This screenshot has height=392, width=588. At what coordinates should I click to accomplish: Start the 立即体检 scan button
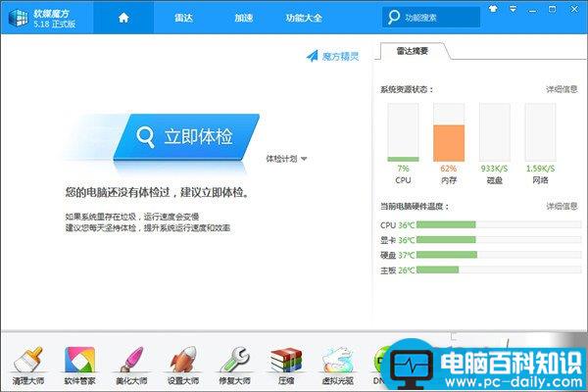186,137
